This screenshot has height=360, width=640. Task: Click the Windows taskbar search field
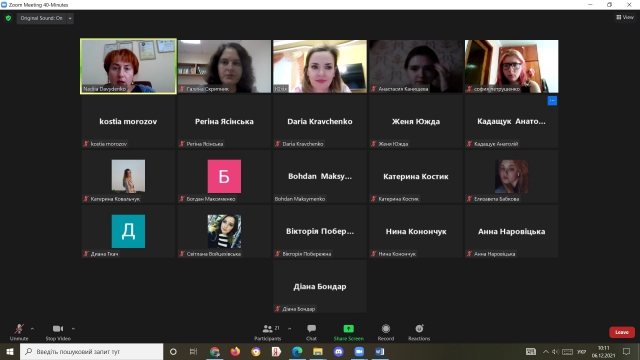point(91,351)
